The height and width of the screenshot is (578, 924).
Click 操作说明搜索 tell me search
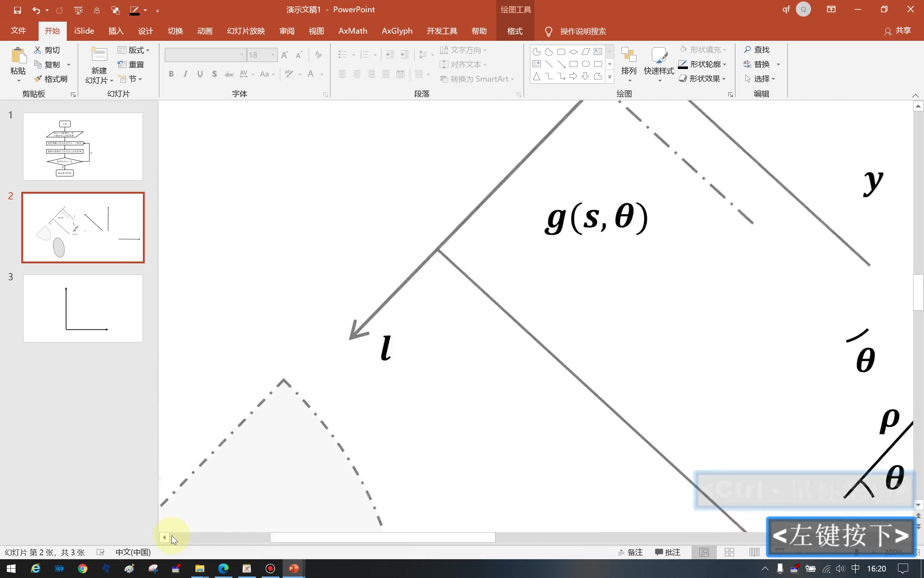pyautogui.click(x=583, y=31)
